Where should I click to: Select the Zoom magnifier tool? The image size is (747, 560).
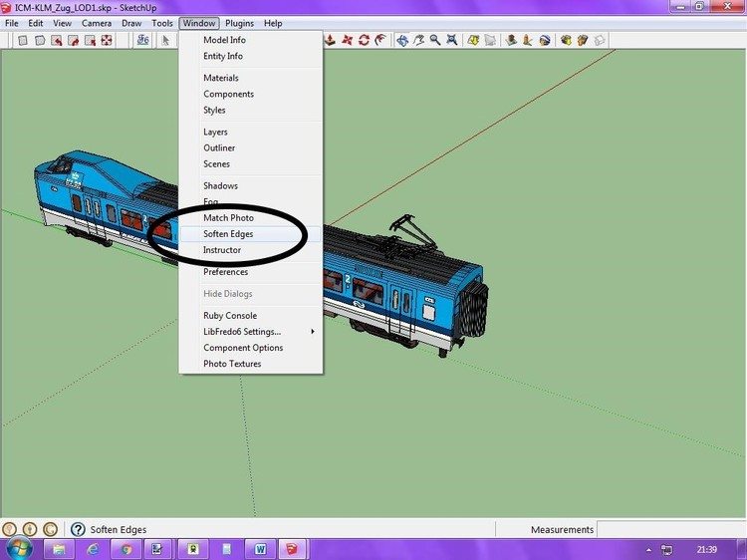pyautogui.click(x=435, y=40)
